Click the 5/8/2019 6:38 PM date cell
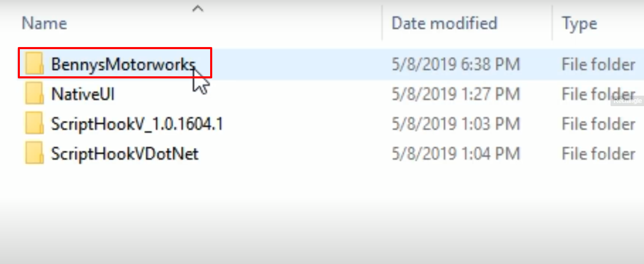 pos(456,64)
